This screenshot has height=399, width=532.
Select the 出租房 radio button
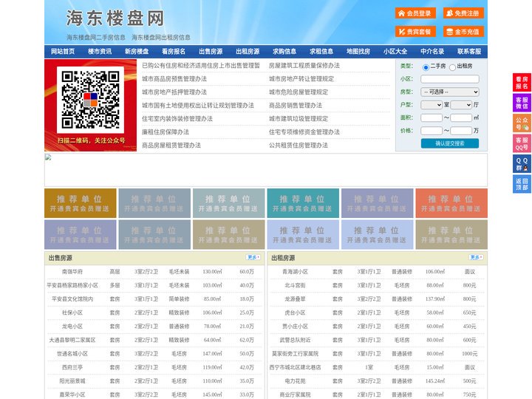452,67
